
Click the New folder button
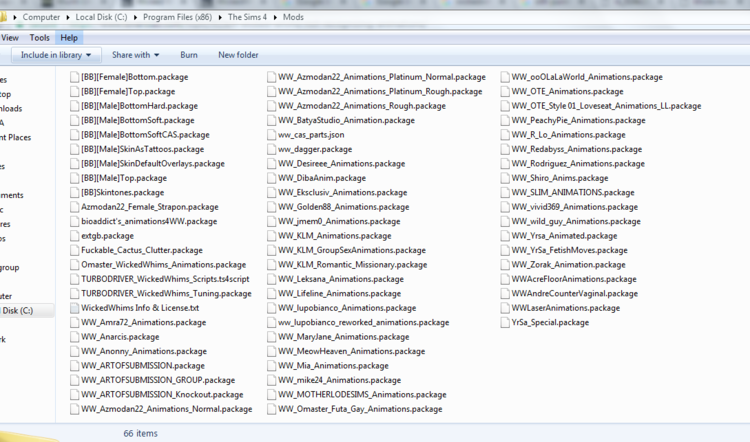coord(238,55)
